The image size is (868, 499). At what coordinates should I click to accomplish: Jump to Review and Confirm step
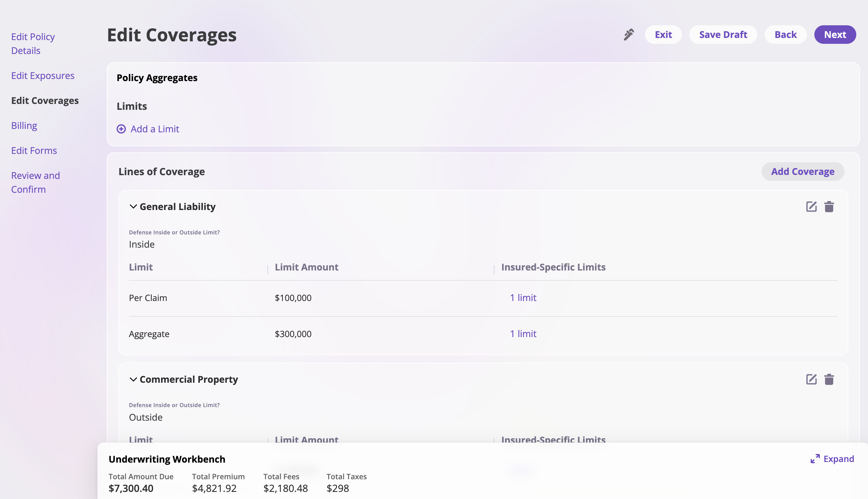(35, 182)
